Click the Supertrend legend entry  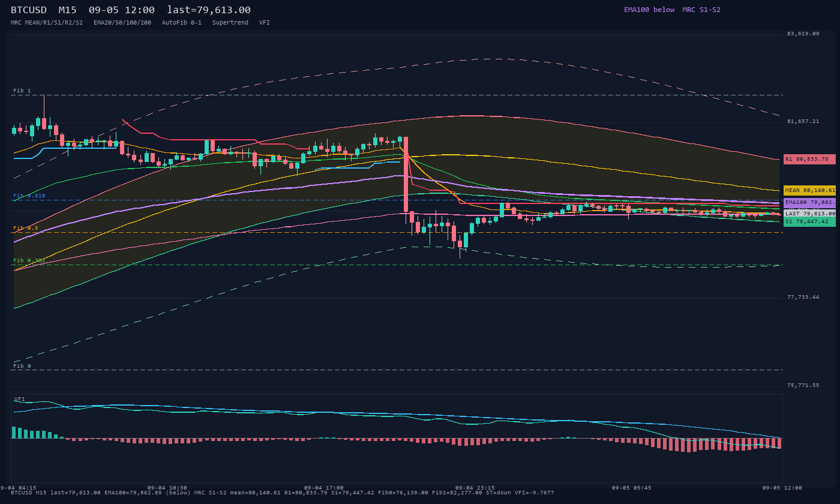[x=230, y=22]
